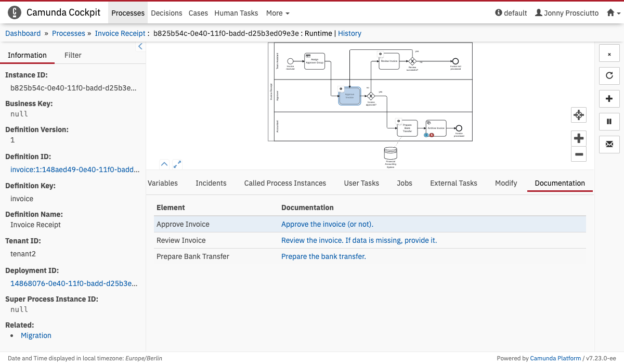Click the suspend (pause) process instance icon
This screenshot has height=364, width=624.
tap(609, 121)
